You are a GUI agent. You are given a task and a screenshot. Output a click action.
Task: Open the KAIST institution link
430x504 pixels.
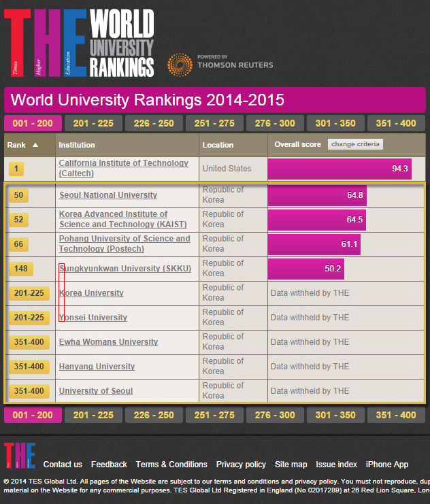coord(123,219)
